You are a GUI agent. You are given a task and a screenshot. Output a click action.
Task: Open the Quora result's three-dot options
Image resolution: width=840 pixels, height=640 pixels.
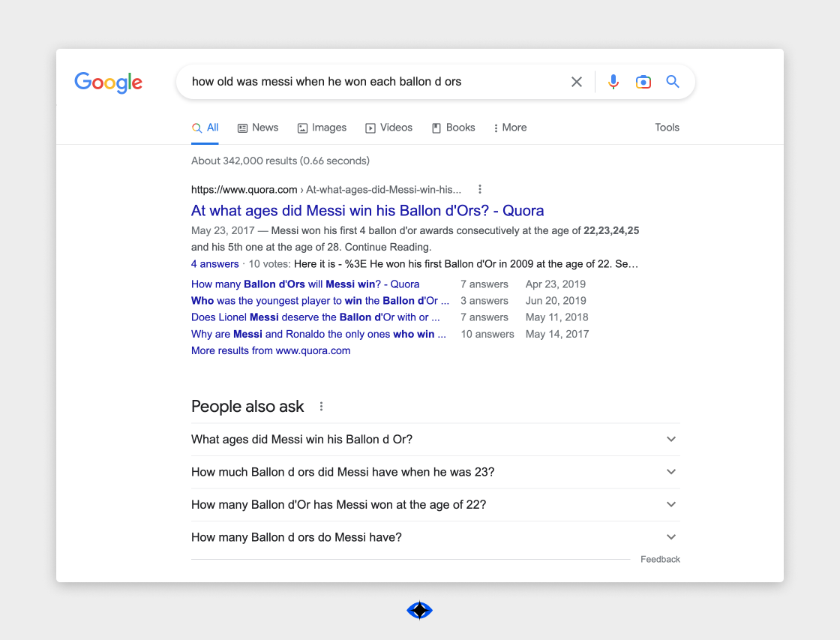pos(480,189)
